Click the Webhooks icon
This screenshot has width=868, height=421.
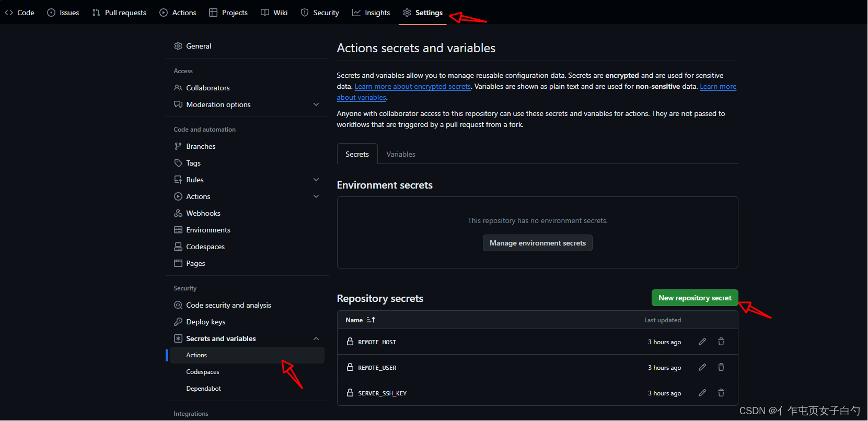(x=178, y=213)
